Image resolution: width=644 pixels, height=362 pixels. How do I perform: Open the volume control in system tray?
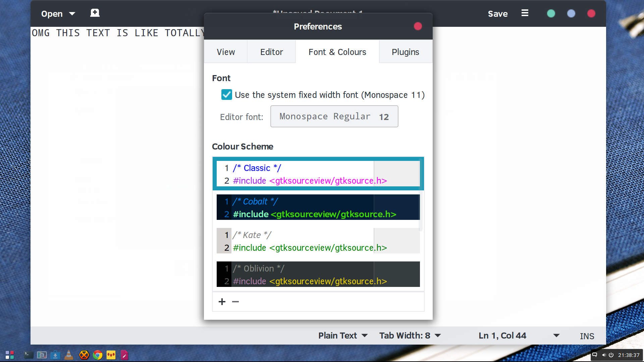pyautogui.click(x=604, y=355)
